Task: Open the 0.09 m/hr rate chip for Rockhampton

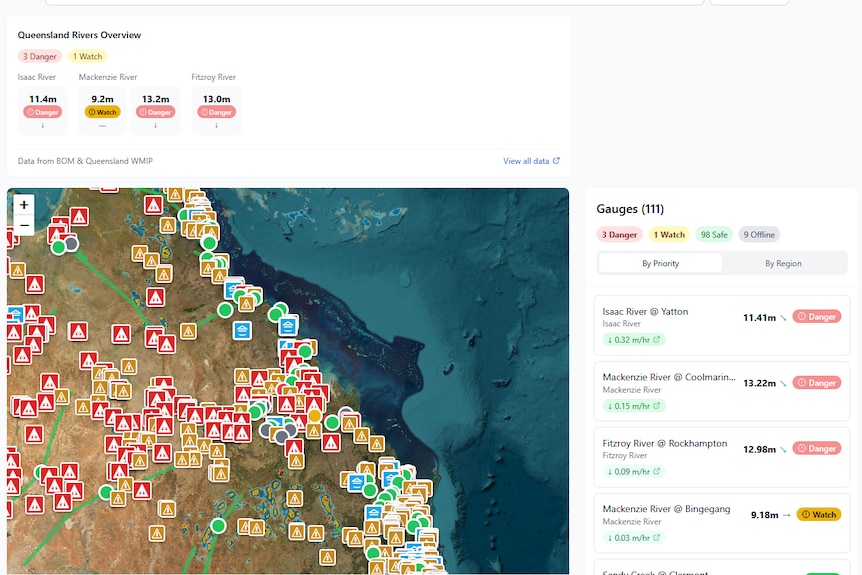Action: 634,472
